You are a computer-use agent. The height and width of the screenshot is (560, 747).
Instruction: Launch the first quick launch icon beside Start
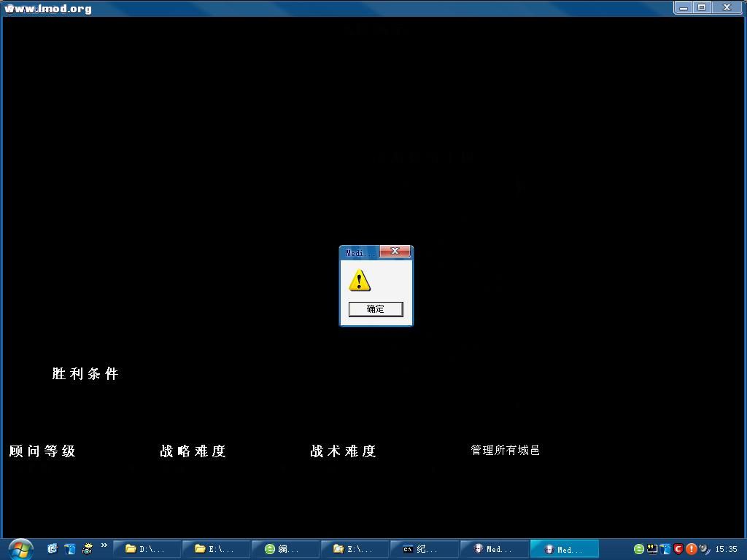53,548
